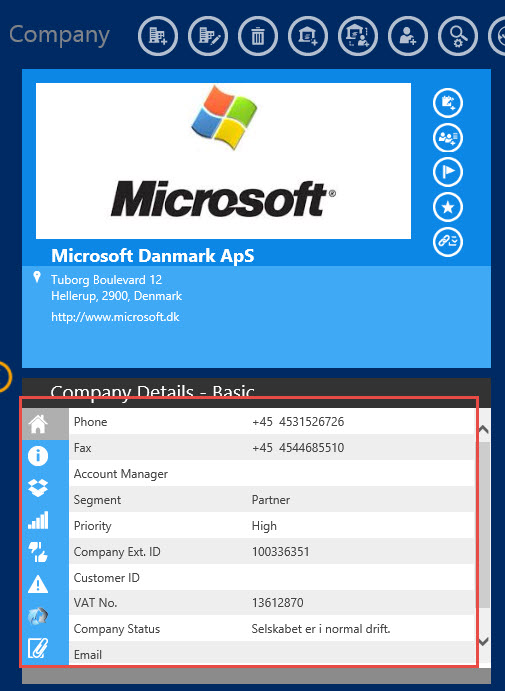The image size is (505, 691).
Task: Click the details list scrollbar thumb
Action: 483,524
